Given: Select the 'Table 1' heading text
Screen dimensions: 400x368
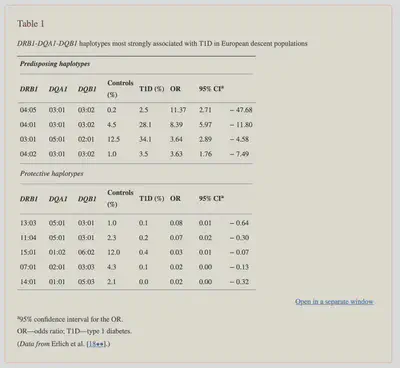Looking at the screenshot, I should point(31,24).
